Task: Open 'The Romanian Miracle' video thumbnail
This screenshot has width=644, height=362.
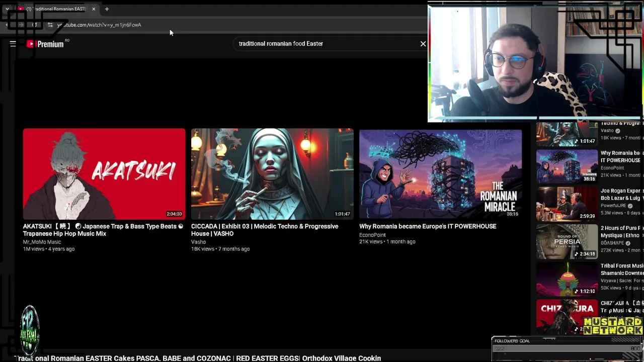Action: [x=441, y=174]
